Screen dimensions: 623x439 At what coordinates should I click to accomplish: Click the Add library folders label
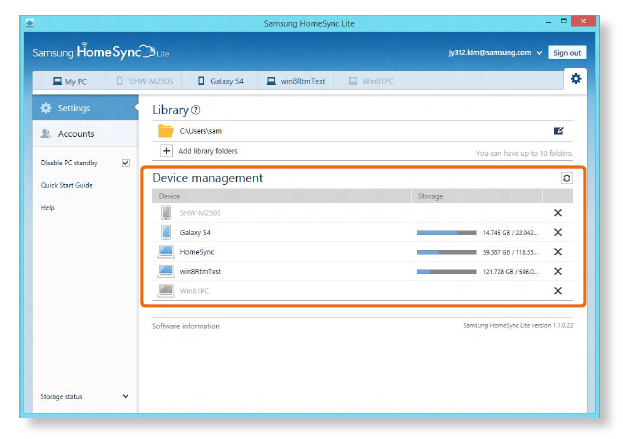(x=208, y=151)
